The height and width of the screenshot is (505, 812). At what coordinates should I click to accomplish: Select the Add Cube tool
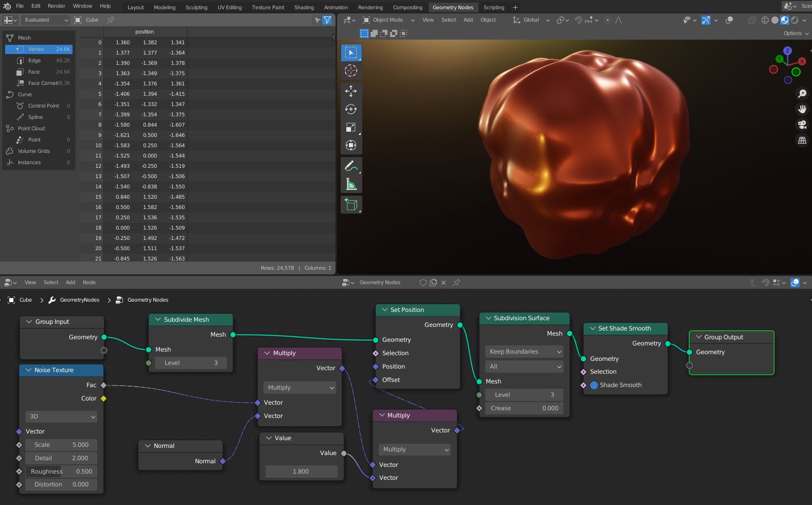pos(351,205)
